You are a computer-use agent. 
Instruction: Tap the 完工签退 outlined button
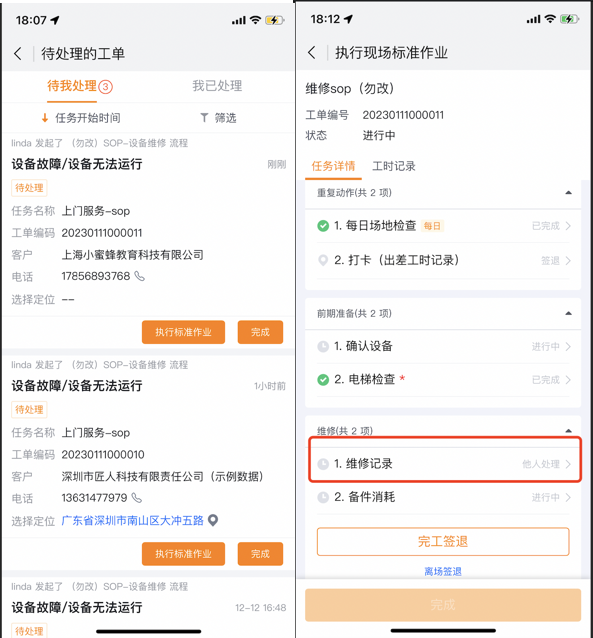tap(443, 542)
